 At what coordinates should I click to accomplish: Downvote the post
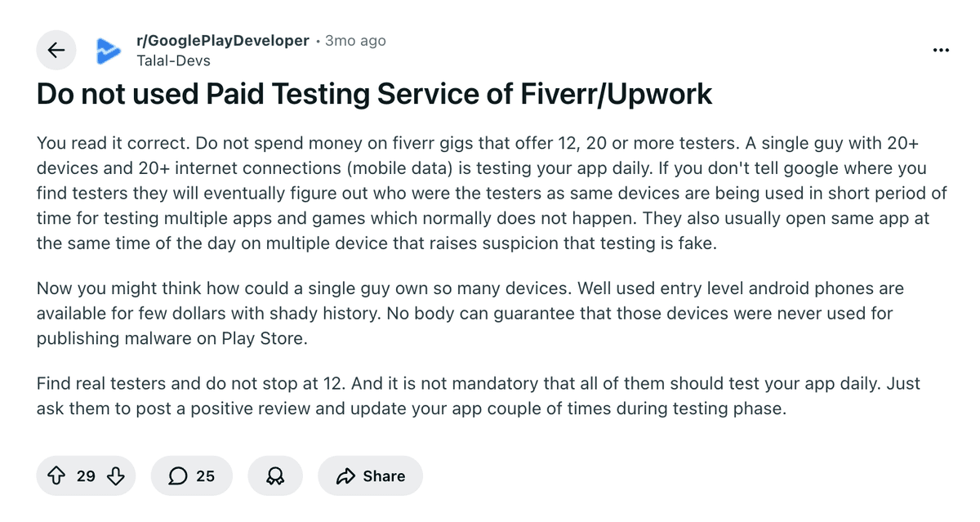point(116,475)
